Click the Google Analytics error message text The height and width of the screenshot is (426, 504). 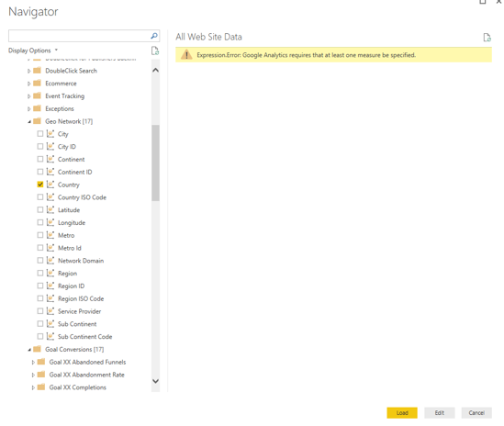(306, 55)
